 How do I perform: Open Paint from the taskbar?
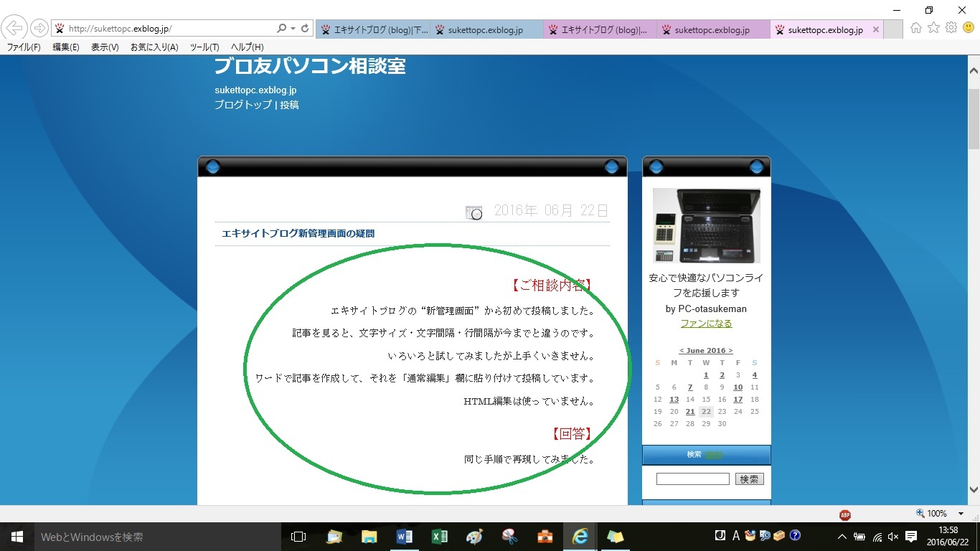pyautogui.click(x=475, y=537)
